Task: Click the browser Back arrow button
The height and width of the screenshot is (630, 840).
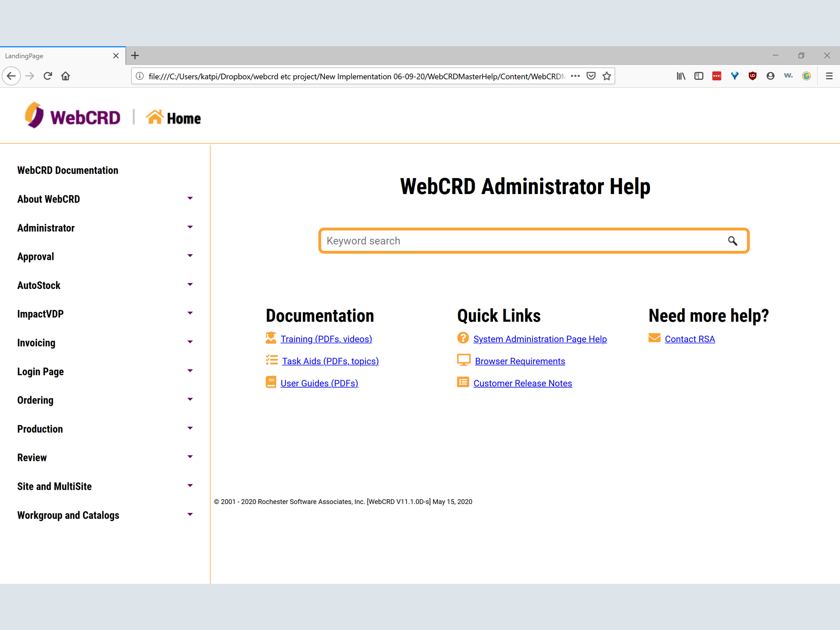Action: tap(11, 76)
